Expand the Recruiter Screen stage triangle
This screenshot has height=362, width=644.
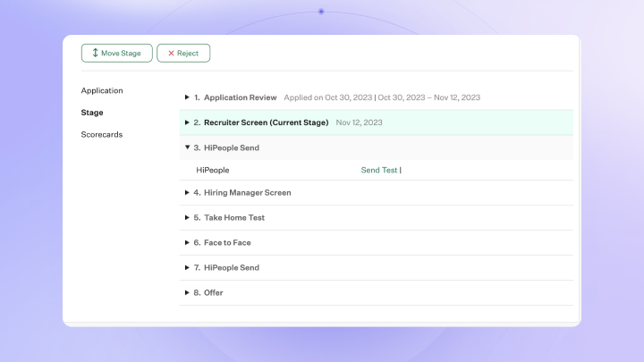pos(187,122)
